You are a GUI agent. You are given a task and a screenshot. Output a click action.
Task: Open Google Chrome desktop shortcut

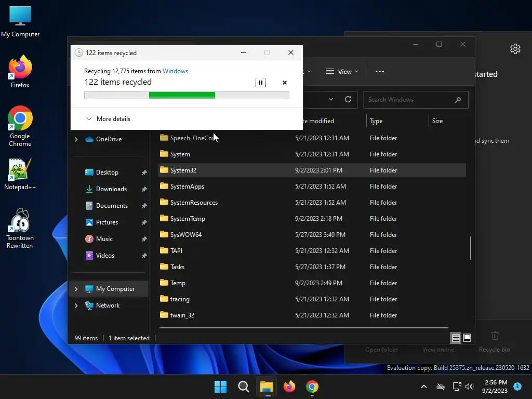[20, 126]
